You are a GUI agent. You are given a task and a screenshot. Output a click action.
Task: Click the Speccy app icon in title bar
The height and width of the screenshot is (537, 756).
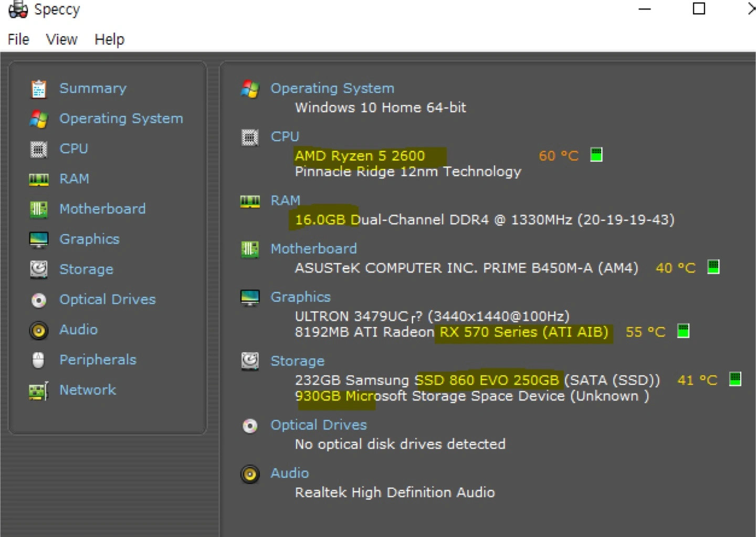tap(18, 9)
